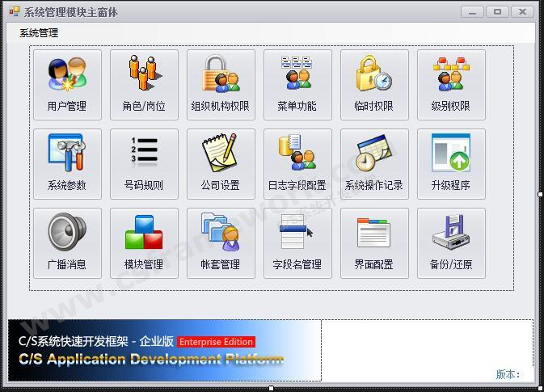Open 组织机构权限 organization permissions
The image size is (544, 392).
[x=221, y=84]
